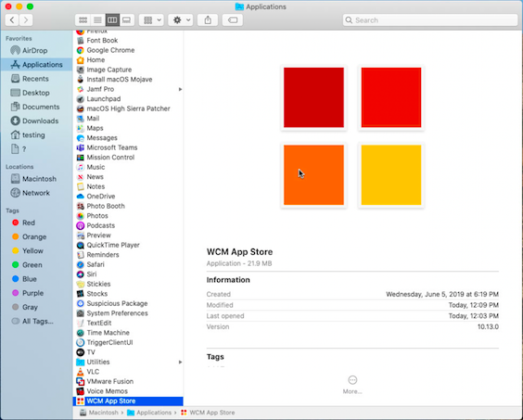Select the Time Machine icon
The height and width of the screenshot is (420, 523).
pyautogui.click(x=80, y=333)
